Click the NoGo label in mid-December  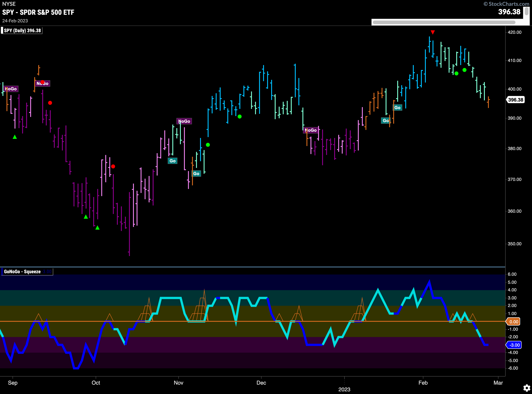[310, 130]
